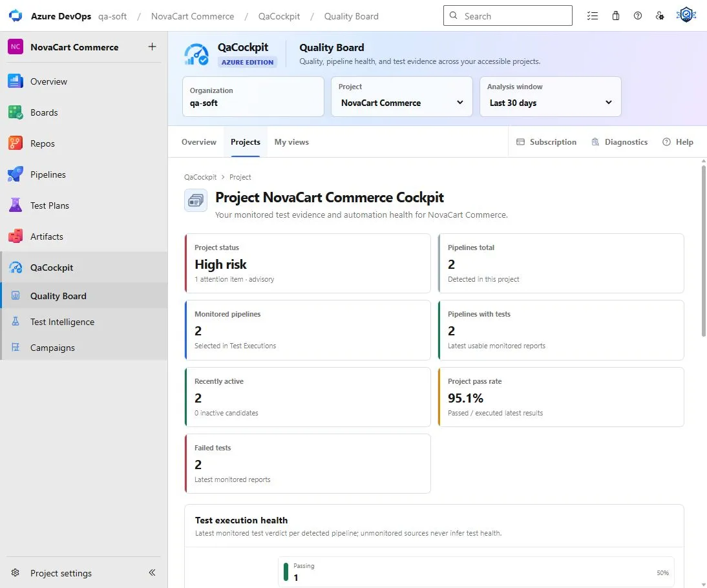Click the QaCockpit breadcrumb in the top header
The width and height of the screenshot is (707, 588).
pos(279,16)
